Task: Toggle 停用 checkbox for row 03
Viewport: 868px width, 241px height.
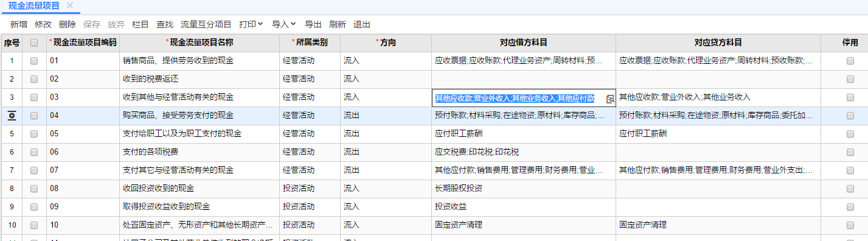Action: pyautogui.click(x=850, y=97)
